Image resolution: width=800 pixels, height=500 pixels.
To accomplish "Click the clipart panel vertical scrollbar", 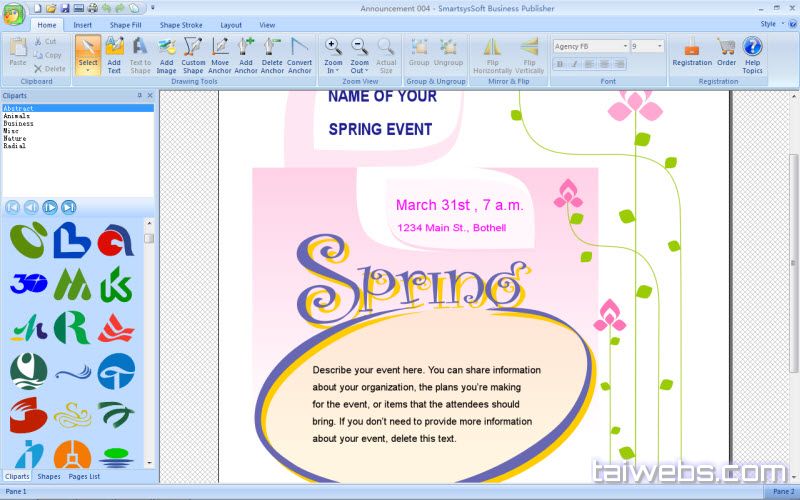I will 149,340.
